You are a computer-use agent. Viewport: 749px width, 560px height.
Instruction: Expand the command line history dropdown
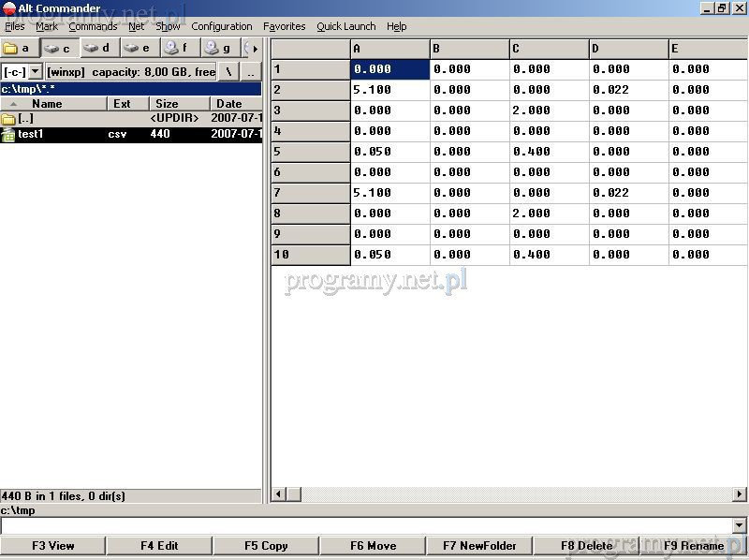tap(740, 526)
